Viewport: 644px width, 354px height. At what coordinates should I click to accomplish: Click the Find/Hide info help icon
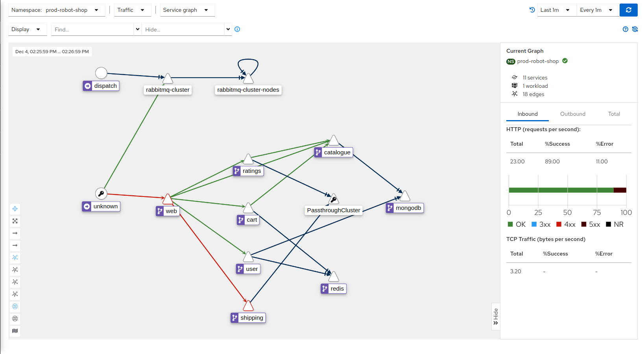237,29
